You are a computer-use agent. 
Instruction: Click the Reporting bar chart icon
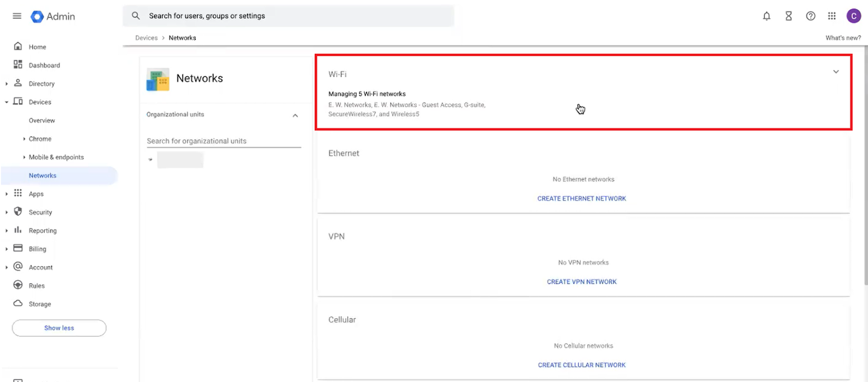(x=18, y=230)
